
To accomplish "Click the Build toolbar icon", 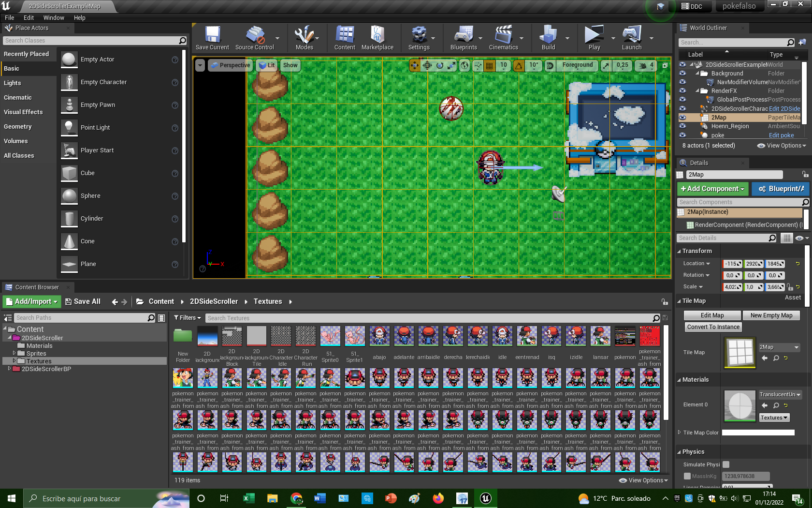I will click(548, 38).
